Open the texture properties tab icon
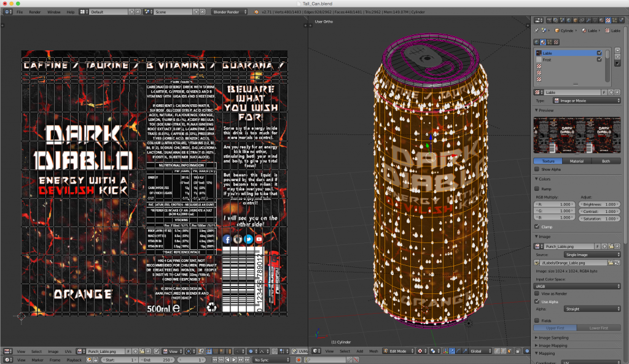Image resolution: width=629 pixels, height=364 pixels. click(x=607, y=20)
